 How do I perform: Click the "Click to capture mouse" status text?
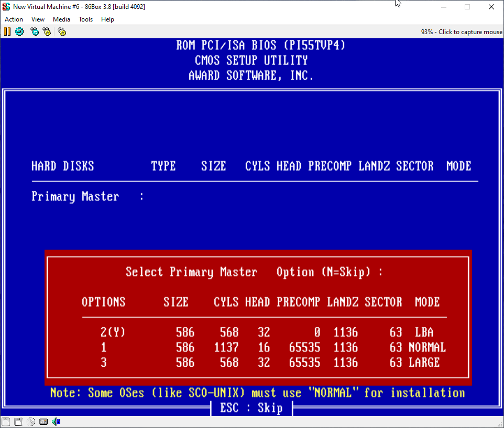coord(461,32)
